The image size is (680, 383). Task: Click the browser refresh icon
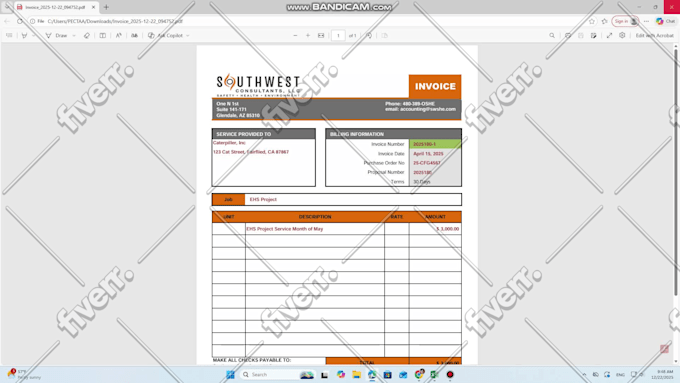[x=20, y=21]
